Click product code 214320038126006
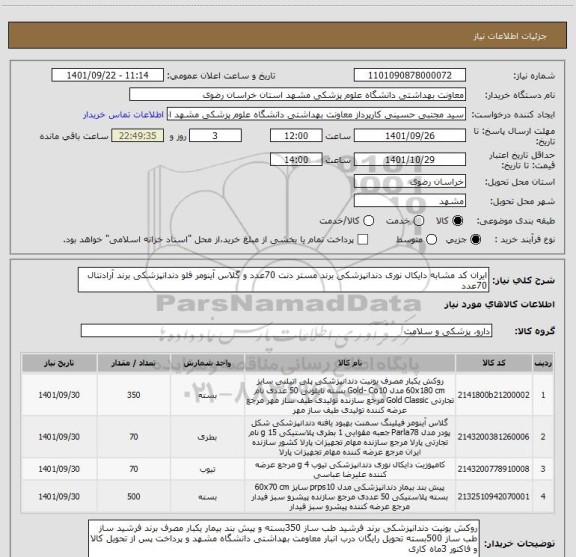This screenshot has width=576, height=557. point(493,437)
